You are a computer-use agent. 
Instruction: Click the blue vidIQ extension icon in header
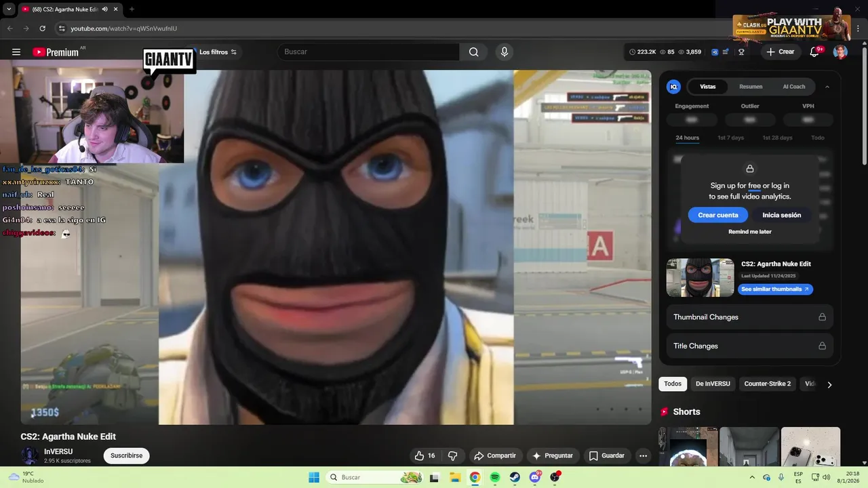[715, 52]
